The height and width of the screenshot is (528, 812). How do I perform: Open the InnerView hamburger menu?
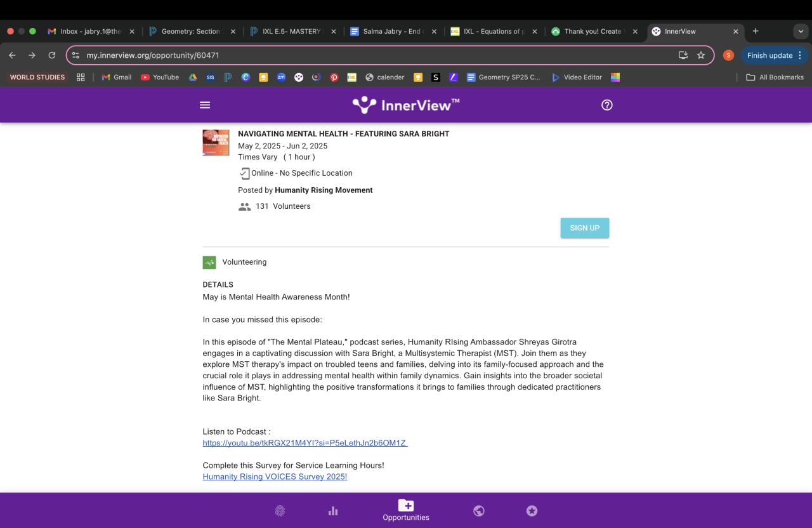tap(205, 105)
